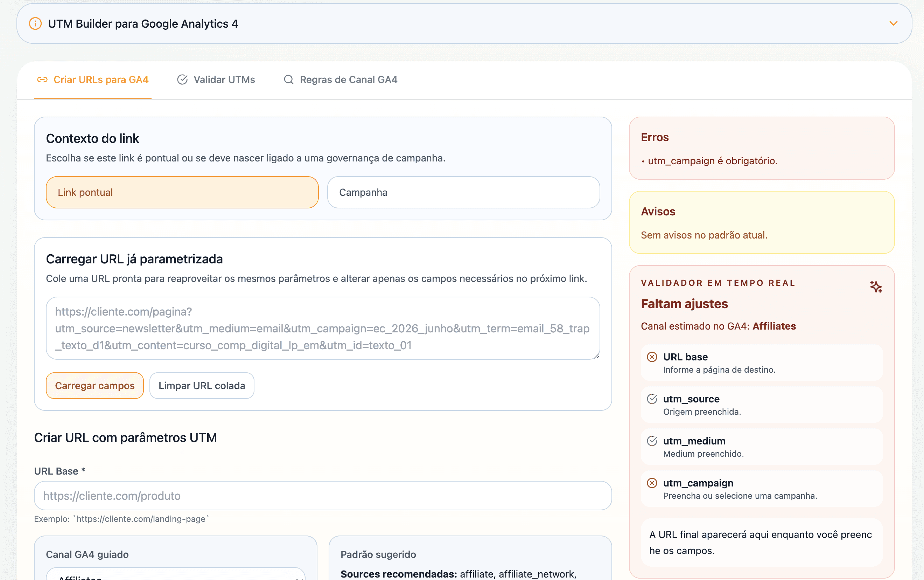Click the error icon next to utm_campaign
The height and width of the screenshot is (580, 924).
652,483
